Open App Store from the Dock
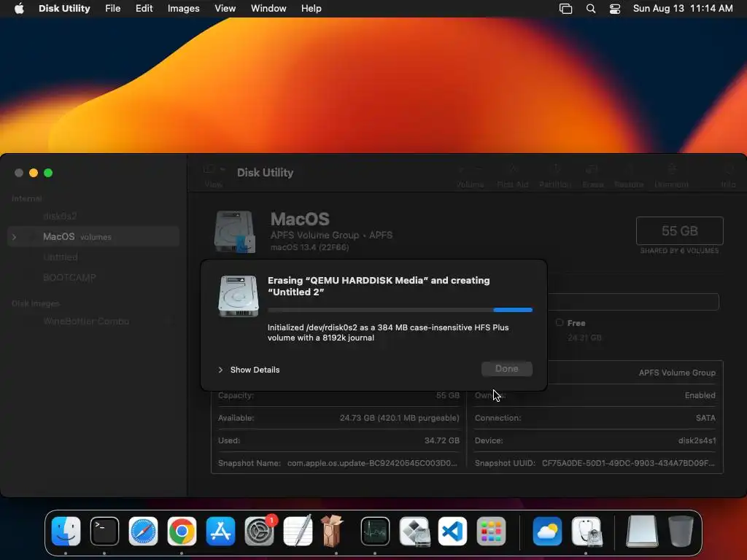The width and height of the screenshot is (747, 560). coord(220,531)
